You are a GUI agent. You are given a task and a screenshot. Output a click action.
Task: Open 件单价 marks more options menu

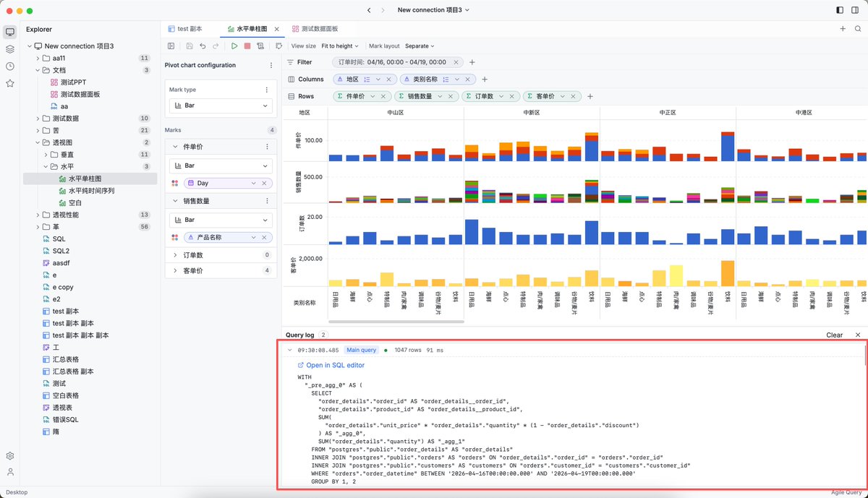click(266, 147)
